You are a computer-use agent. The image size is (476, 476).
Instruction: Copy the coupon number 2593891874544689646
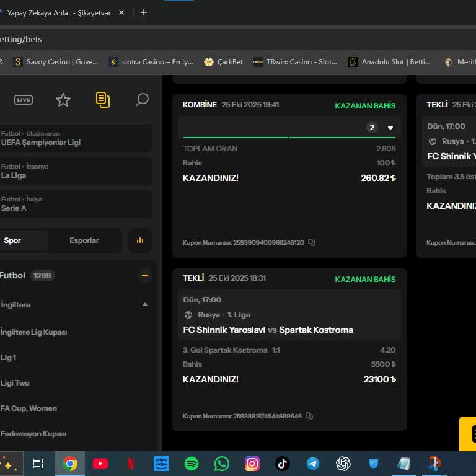coord(309,416)
